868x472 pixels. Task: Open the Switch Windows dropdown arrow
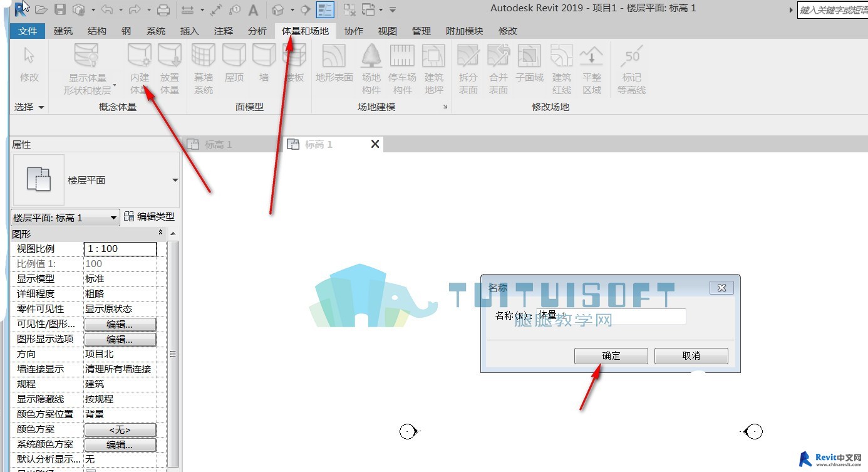pos(380,9)
